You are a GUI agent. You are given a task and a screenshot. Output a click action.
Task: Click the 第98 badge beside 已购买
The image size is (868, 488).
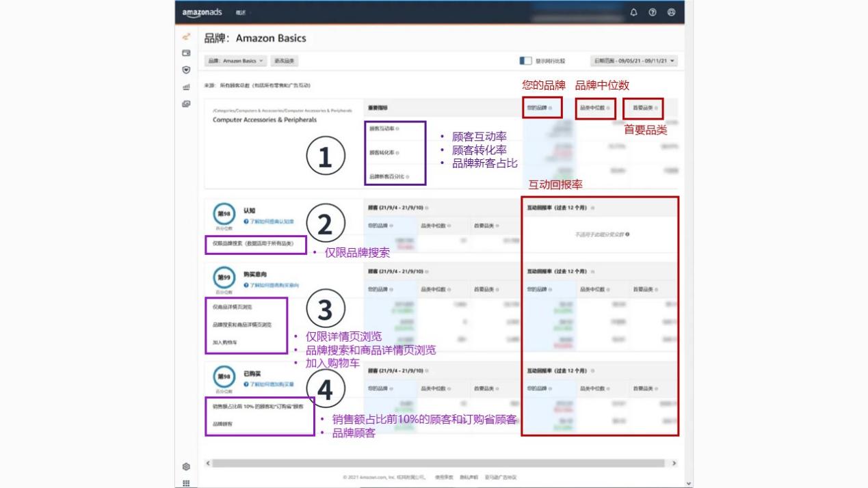point(224,377)
